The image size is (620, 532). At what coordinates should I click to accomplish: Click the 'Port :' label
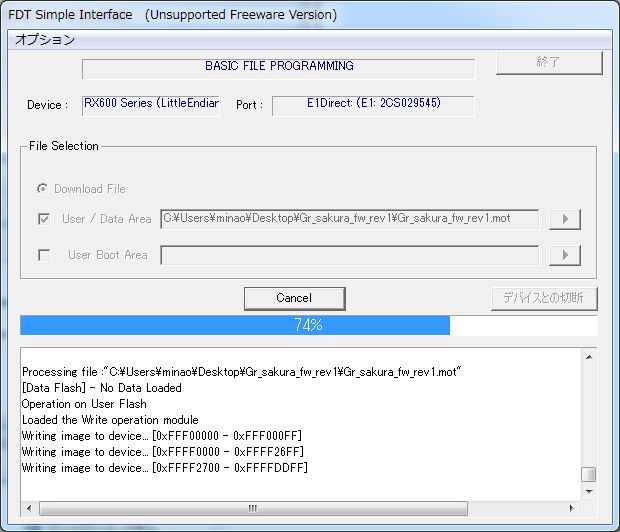[250, 105]
